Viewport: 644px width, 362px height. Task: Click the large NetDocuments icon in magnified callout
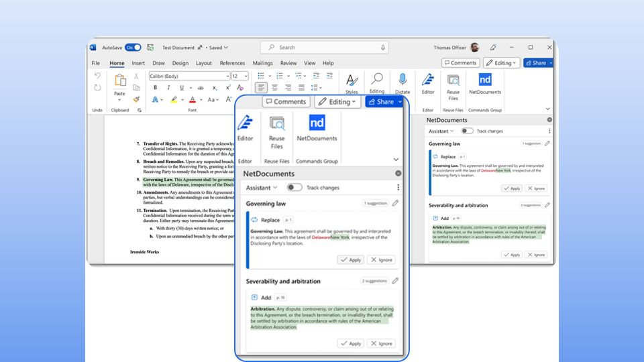click(x=317, y=122)
